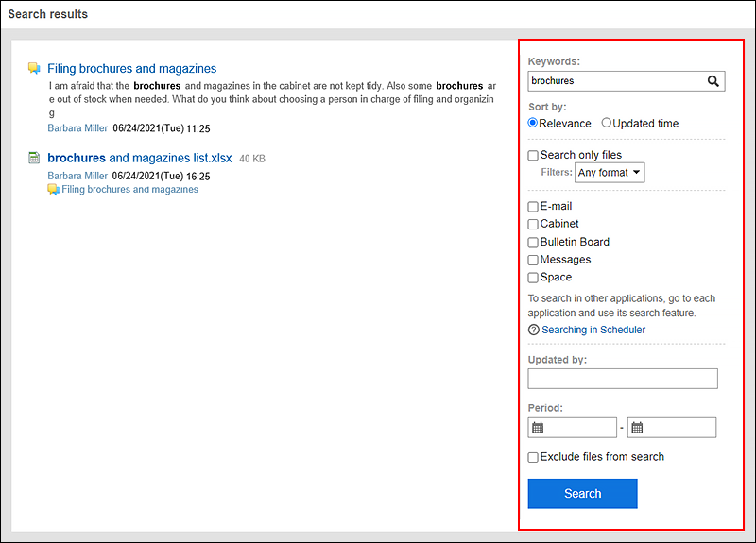The width and height of the screenshot is (756, 543).
Task: Click the Updated by input field
Action: (x=623, y=379)
